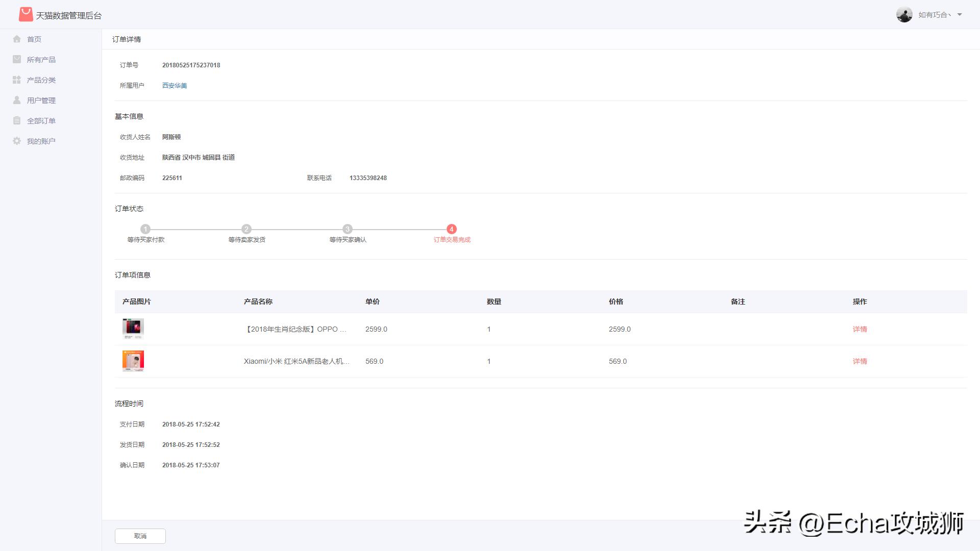Select the 我的账户 account settings icon

(x=17, y=141)
